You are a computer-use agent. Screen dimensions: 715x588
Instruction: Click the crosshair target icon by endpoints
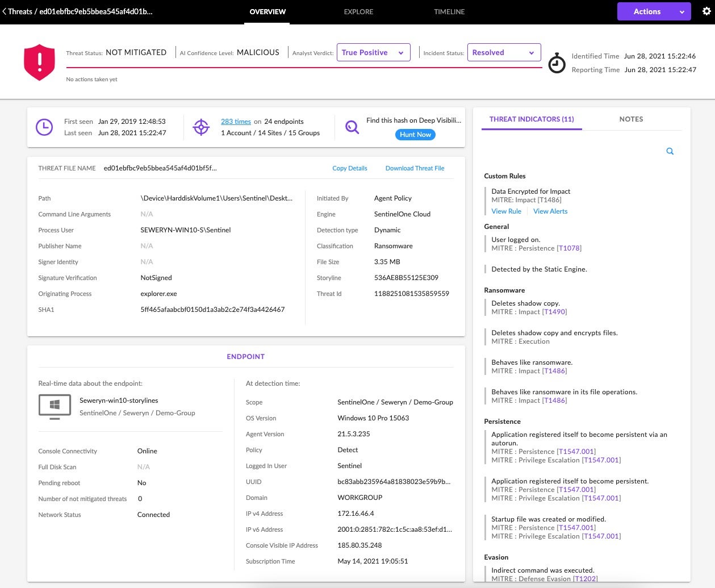coord(201,127)
